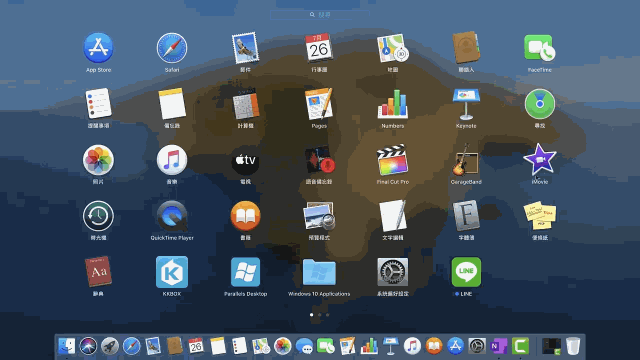The width and height of the screenshot is (640, 360).
Task: Open Books from the Dock
Action: coord(434,346)
